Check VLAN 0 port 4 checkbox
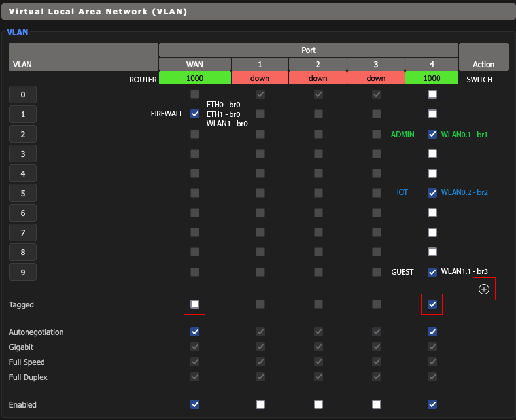 click(432, 94)
